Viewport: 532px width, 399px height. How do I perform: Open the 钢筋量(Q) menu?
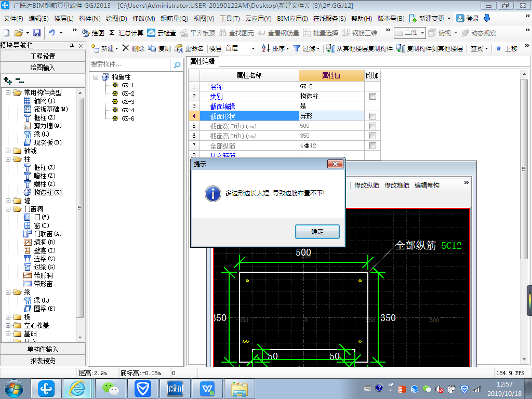click(x=175, y=18)
